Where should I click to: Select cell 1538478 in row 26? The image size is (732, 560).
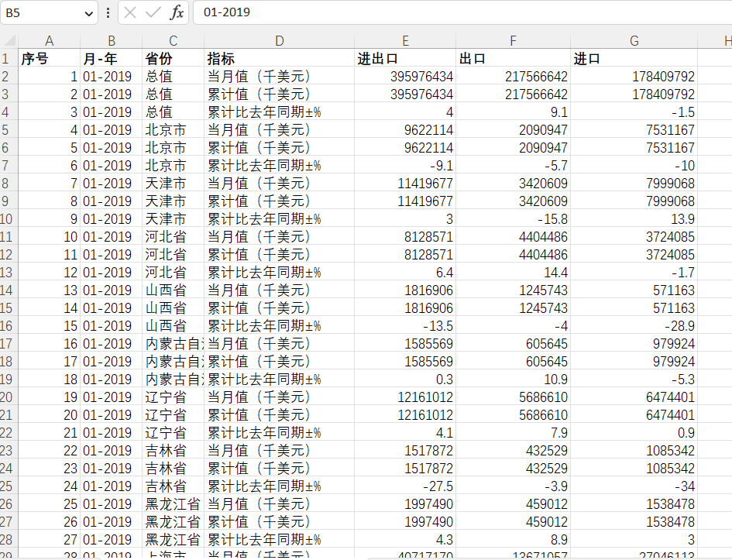pos(634,504)
